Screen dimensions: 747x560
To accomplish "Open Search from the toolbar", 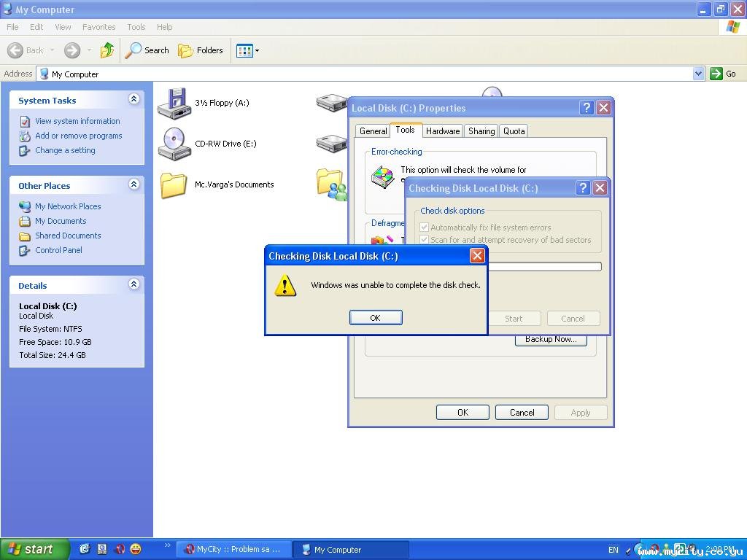I will click(147, 50).
